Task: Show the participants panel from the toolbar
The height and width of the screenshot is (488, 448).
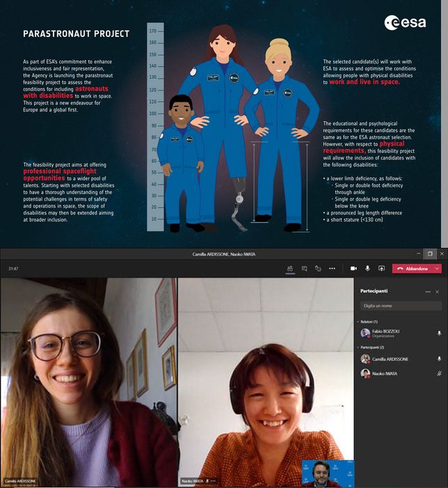Action: pyautogui.click(x=290, y=268)
